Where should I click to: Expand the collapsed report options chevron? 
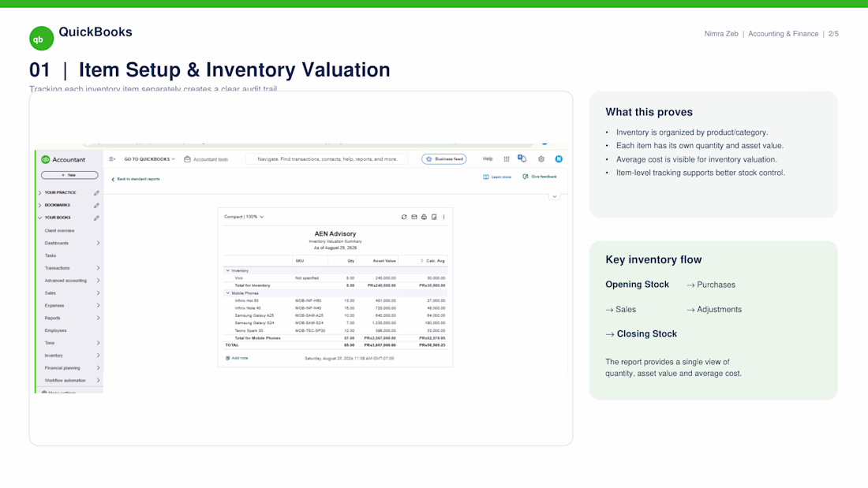[x=554, y=196]
